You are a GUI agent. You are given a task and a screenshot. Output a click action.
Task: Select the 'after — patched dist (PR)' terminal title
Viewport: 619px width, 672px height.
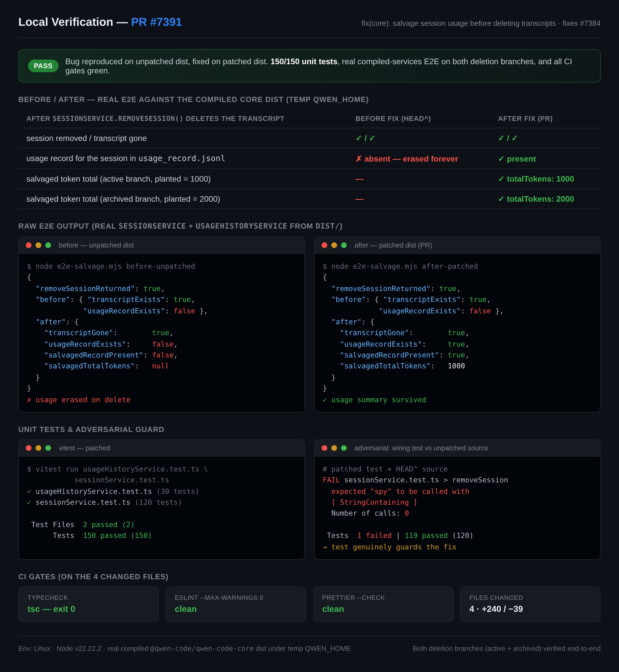click(393, 245)
